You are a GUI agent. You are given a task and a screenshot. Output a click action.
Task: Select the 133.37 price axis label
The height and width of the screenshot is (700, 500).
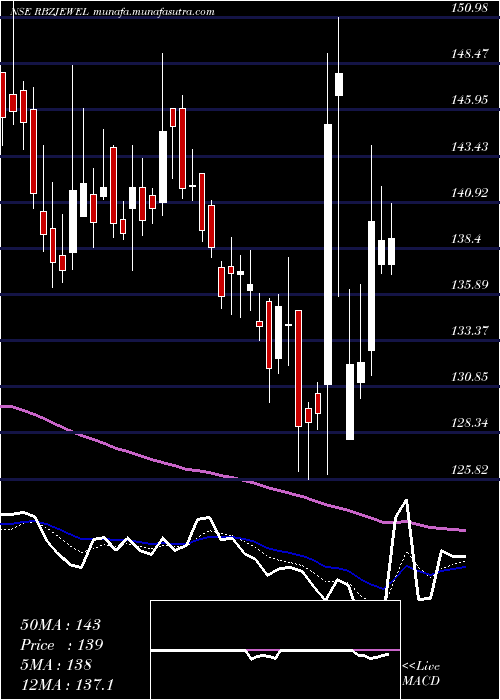pos(469,331)
